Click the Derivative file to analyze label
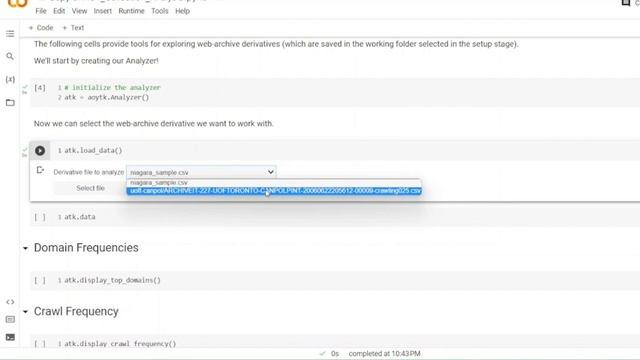Image resolution: width=640 pixels, height=360 pixels. [x=89, y=172]
